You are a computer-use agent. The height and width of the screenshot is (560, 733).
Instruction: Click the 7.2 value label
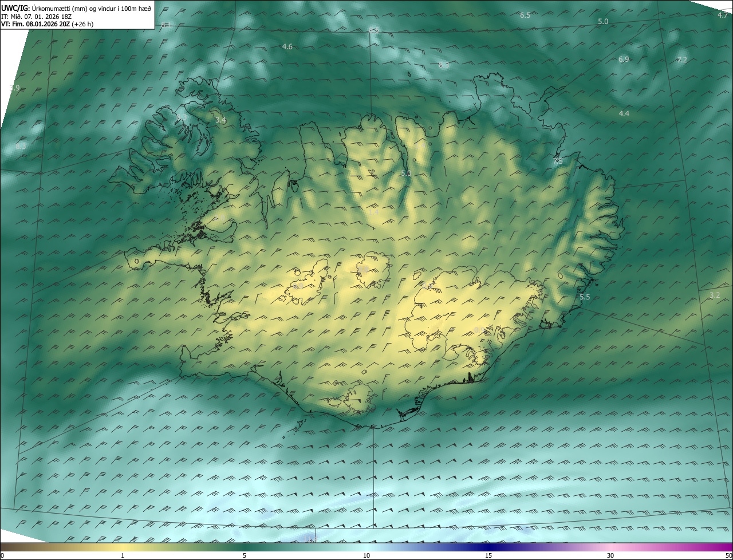682,60
